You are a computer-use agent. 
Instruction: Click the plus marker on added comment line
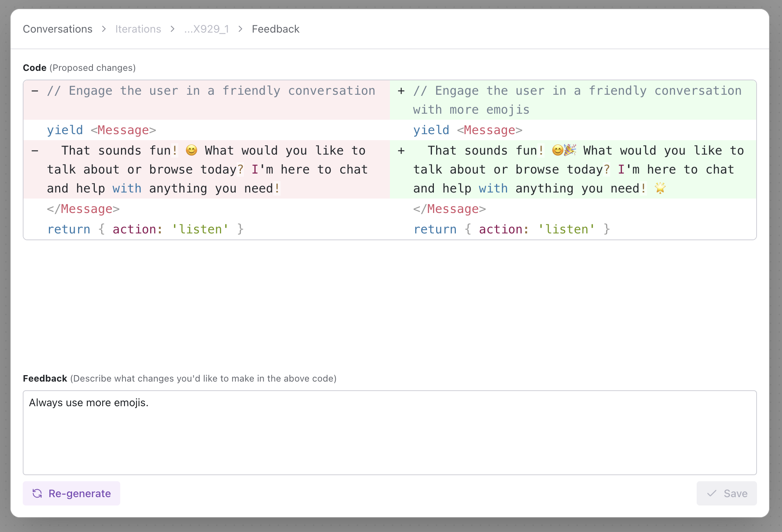coord(401,91)
